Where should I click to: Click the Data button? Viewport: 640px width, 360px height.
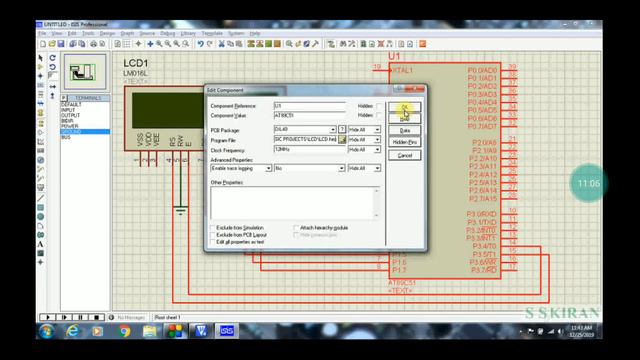[404, 130]
